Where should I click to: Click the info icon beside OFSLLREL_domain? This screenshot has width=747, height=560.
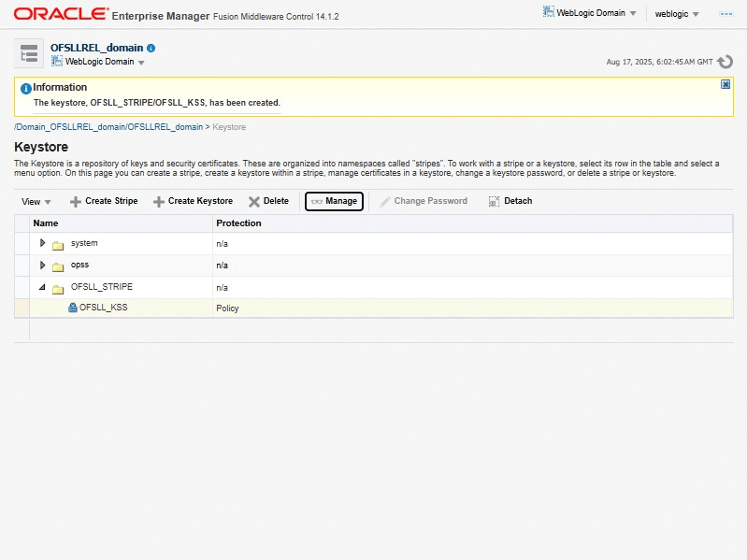tap(151, 48)
